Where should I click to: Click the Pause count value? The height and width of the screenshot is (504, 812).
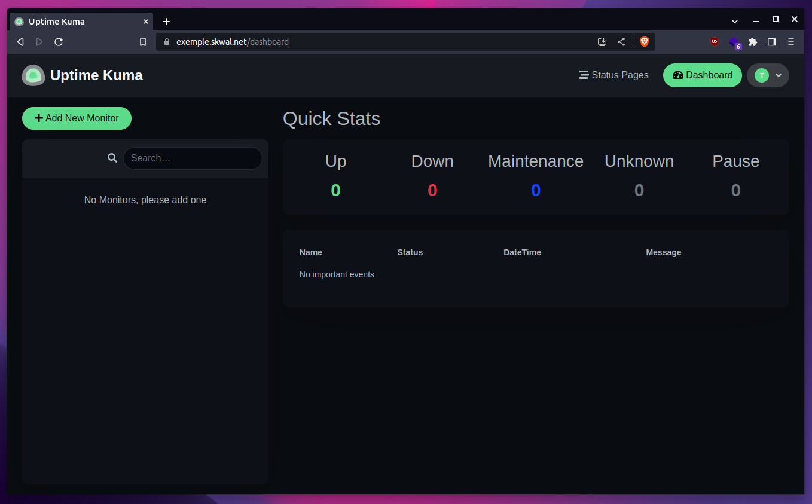click(x=736, y=190)
